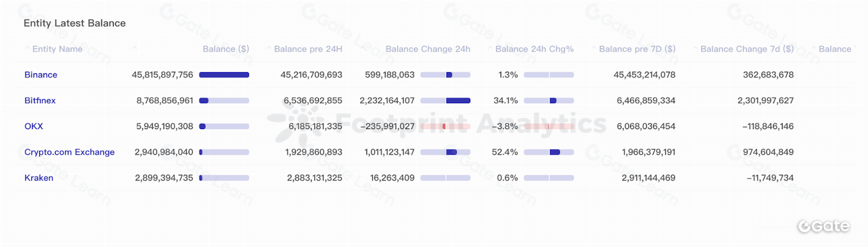The height and width of the screenshot is (247, 868).
Task: Open the Kraken entity link
Action: 39,178
